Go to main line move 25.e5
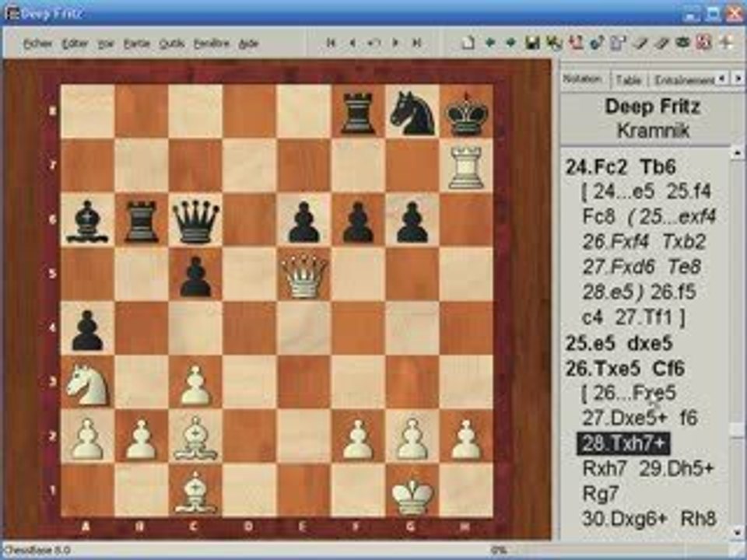This screenshot has width=747, height=560. click(x=591, y=343)
